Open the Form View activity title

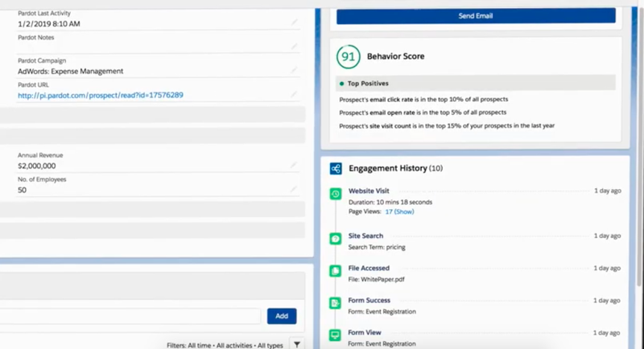tap(365, 333)
